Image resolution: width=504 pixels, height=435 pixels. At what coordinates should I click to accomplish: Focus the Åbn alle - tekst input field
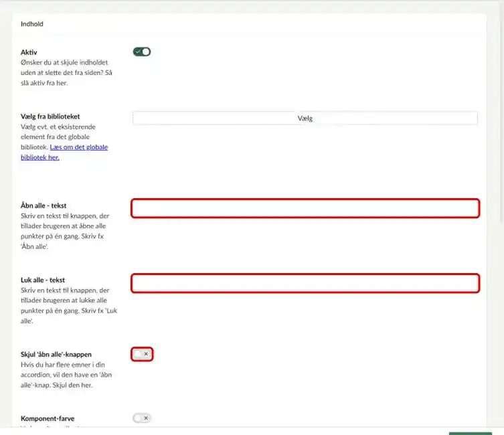(305, 208)
